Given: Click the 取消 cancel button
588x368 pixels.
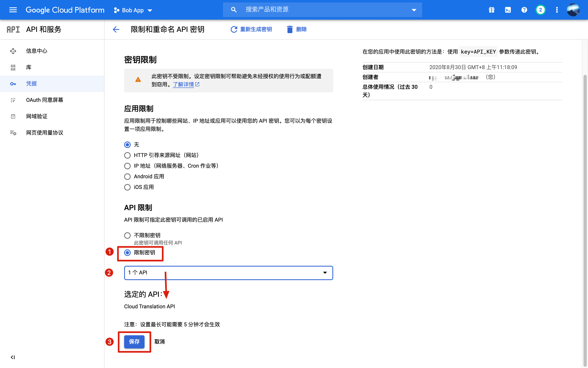Looking at the screenshot, I should pos(159,341).
